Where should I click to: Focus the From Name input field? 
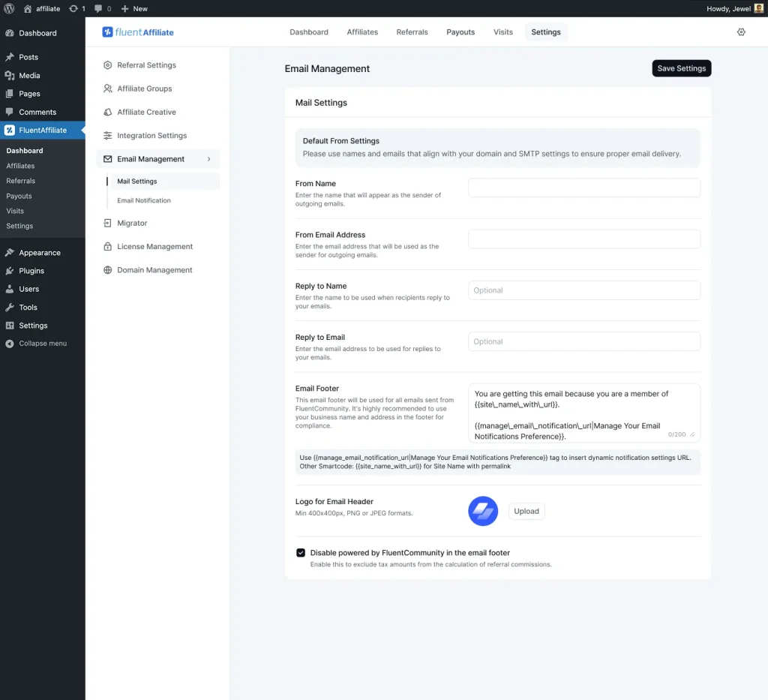[583, 188]
